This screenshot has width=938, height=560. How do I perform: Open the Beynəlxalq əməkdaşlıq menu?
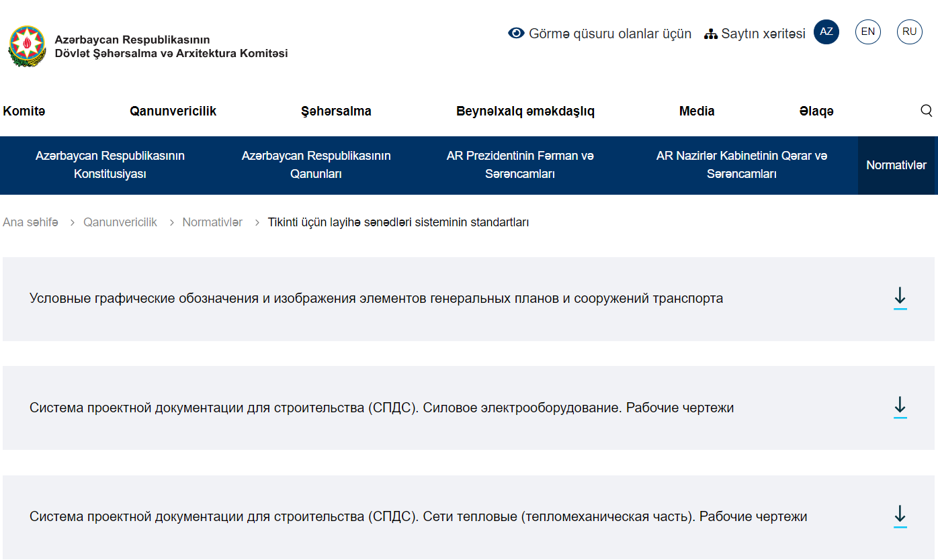point(525,111)
